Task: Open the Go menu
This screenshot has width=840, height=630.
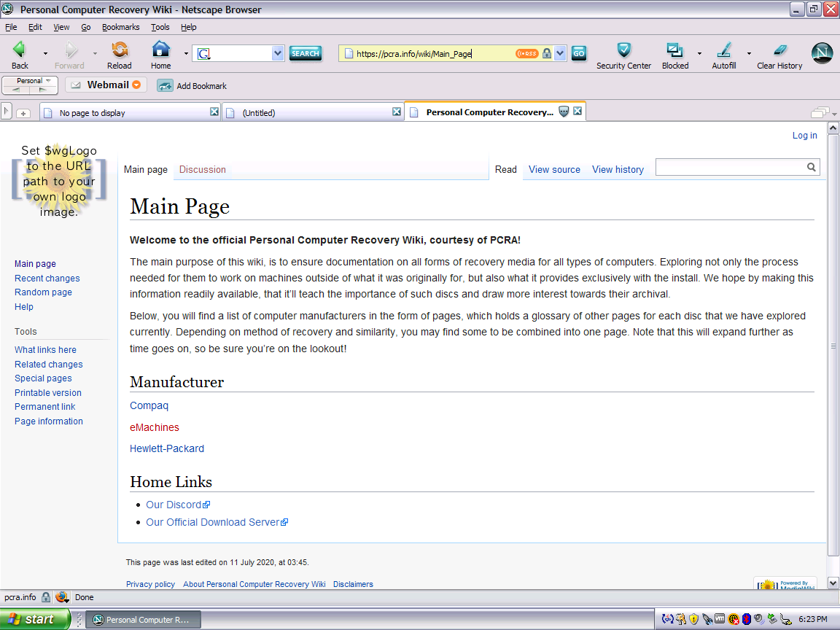Action: click(x=86, y=27)
